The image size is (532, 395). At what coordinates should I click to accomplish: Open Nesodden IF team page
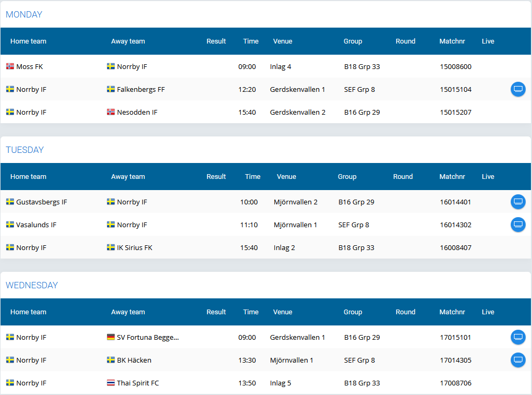tap(137, 112)
